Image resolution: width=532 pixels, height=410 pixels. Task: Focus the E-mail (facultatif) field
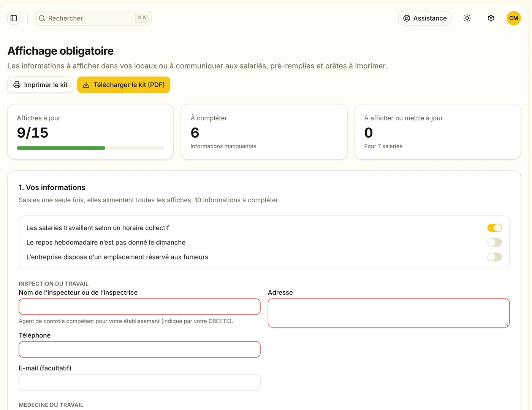[x=139, y=382]
